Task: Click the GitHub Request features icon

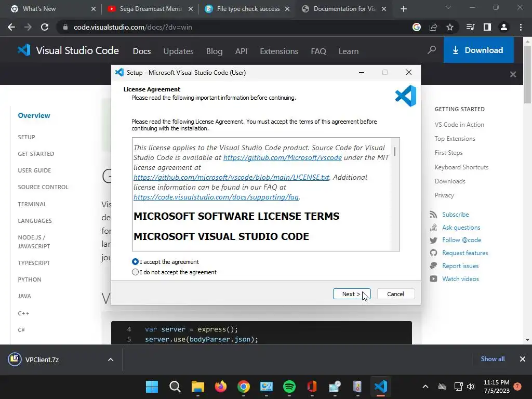Action: [x=433, y=253]
